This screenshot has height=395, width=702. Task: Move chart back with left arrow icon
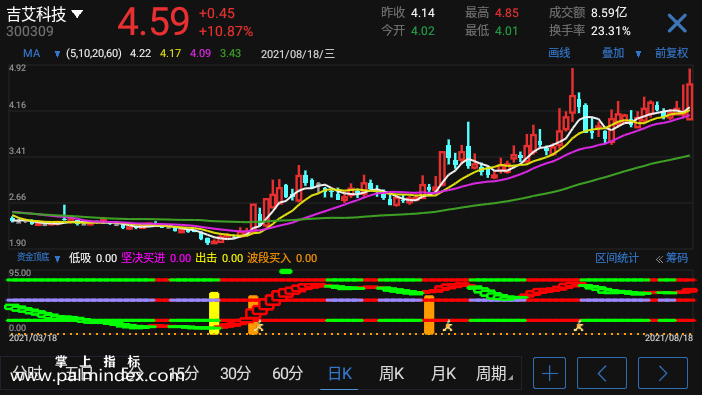pos(602,373)
